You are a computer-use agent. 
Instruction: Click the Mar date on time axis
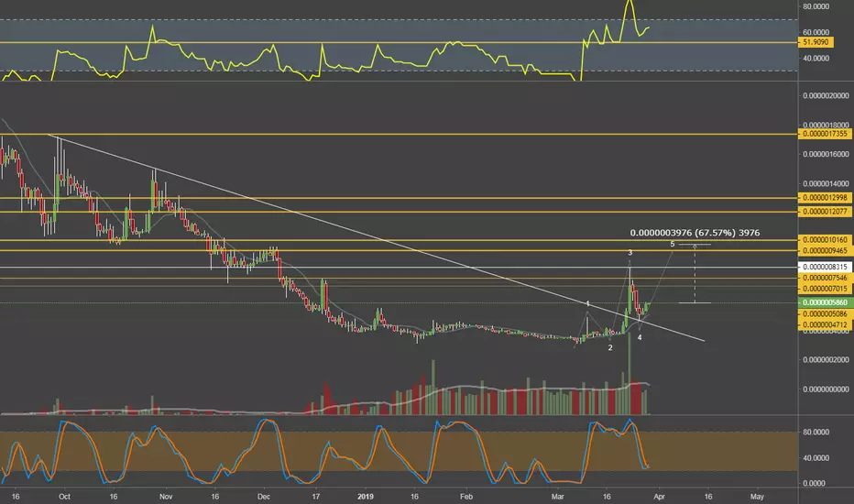[x=558, y=497]
